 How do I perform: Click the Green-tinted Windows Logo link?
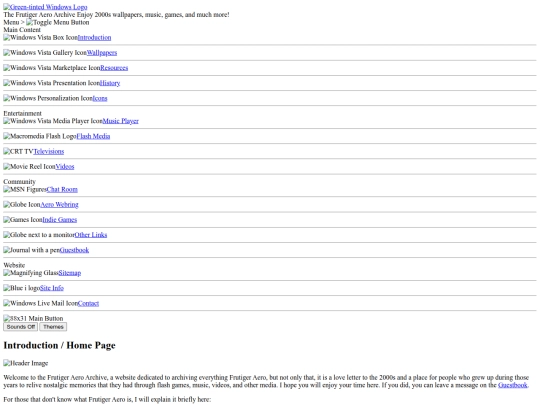(x=45, y=7)
